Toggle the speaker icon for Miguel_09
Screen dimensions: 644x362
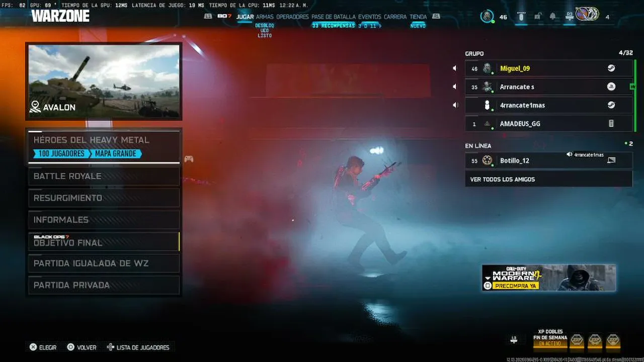point(454,68)
